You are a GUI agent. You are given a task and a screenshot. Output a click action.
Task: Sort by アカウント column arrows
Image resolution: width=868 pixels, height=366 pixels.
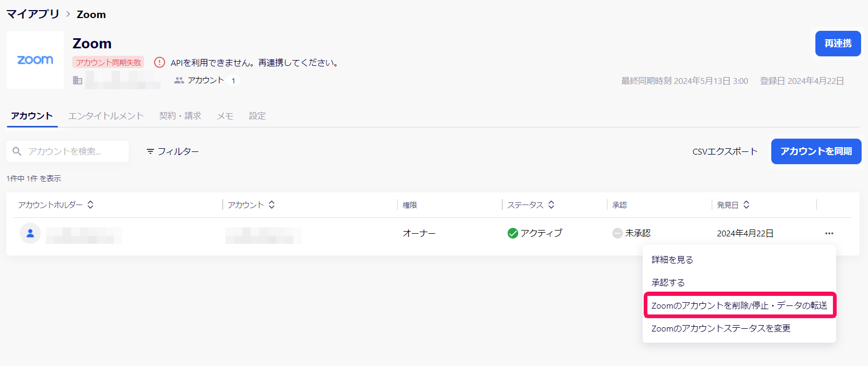[x=272, y=205]
